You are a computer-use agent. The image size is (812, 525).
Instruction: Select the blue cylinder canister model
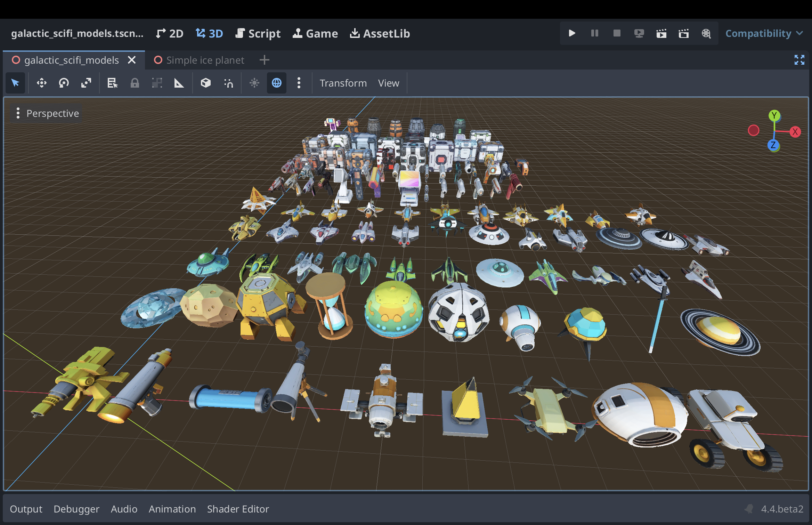pos(230,398)
